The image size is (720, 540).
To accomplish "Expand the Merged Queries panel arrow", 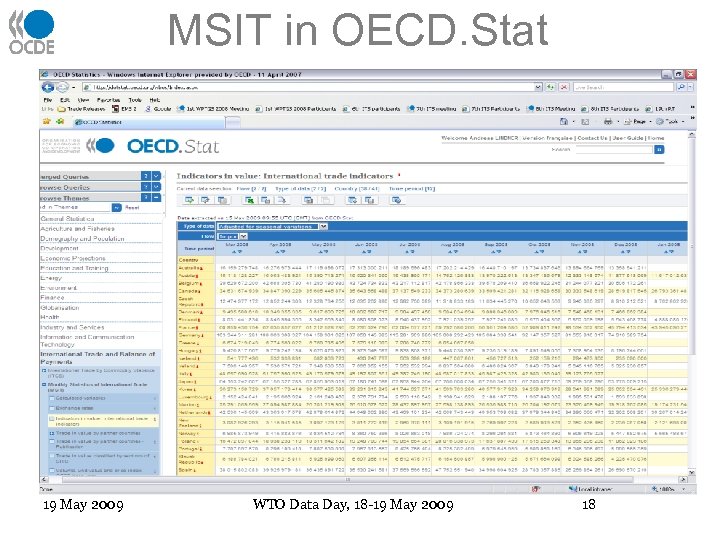I will point(156,176).
